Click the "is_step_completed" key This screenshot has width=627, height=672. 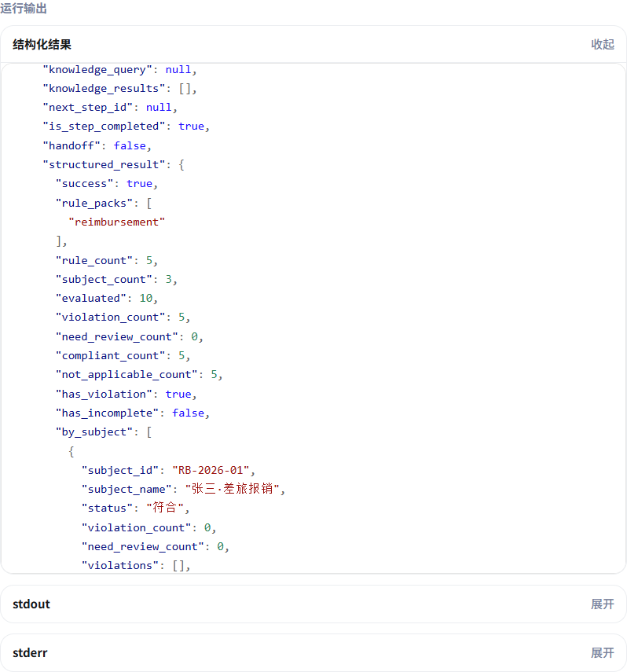[x=104, y=127]
